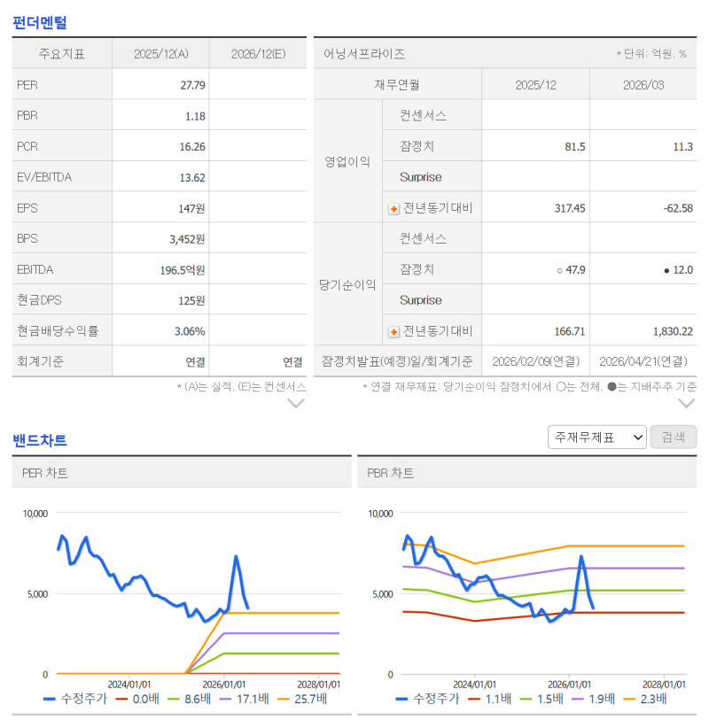Toggle 수정주가 legend in the PBR chart
Screen dimensions: 709x728
pyautogui.click(x=427, y=699)
